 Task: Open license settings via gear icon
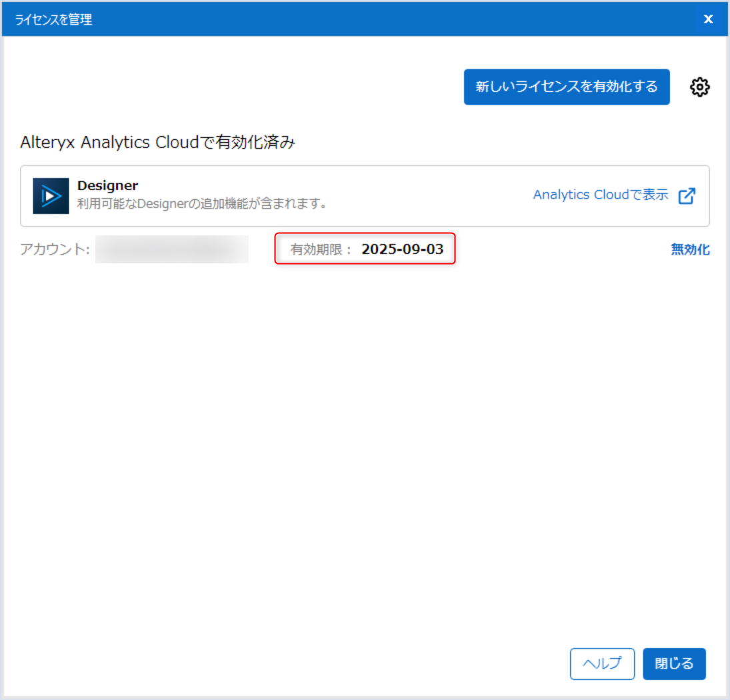(x=699, y=87)
